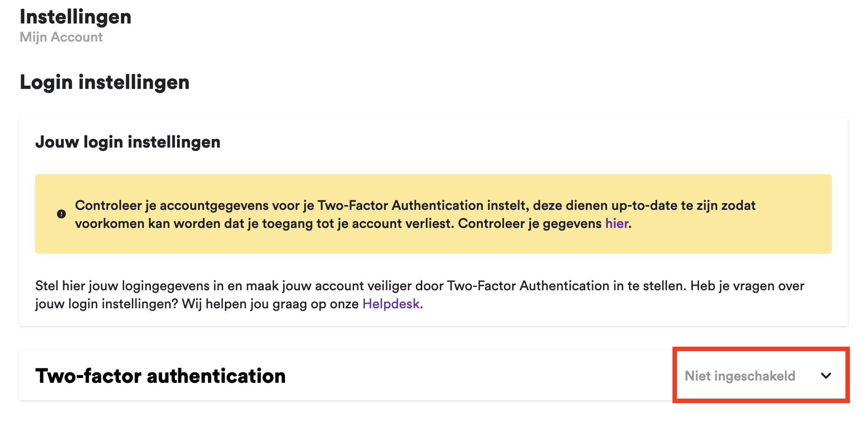
Task: Open the Helpdesk link
Action: click(391, 304)
